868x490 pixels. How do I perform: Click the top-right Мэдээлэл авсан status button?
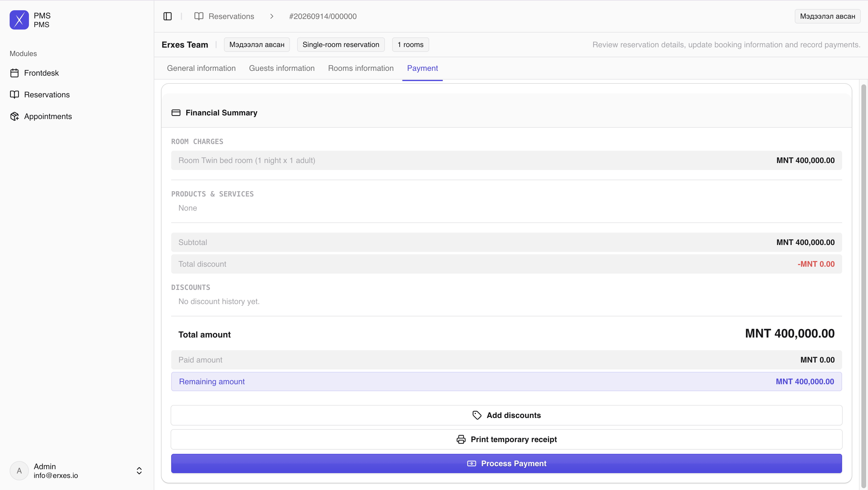[x=827, y=16]
